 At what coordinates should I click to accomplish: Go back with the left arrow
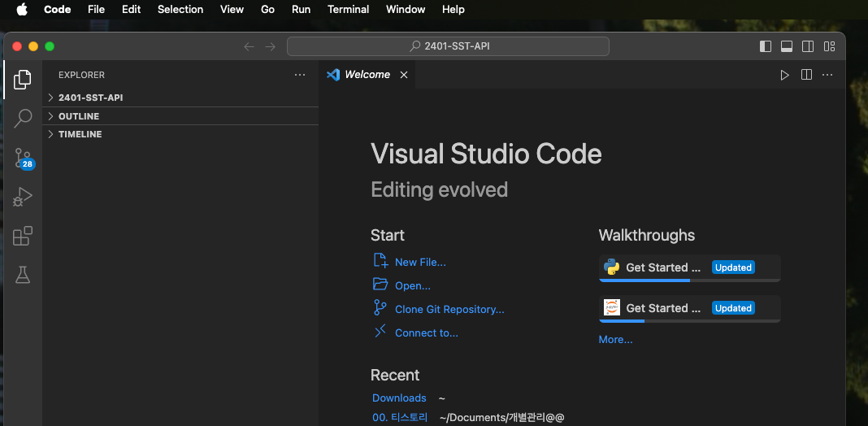pyautogui.click(x=250, y=46)
